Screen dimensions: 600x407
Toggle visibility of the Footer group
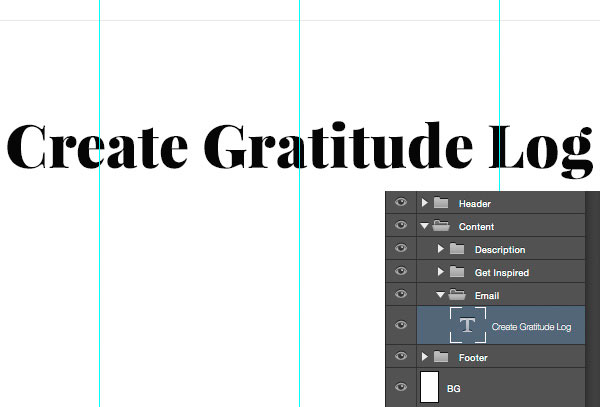[401, 356]
